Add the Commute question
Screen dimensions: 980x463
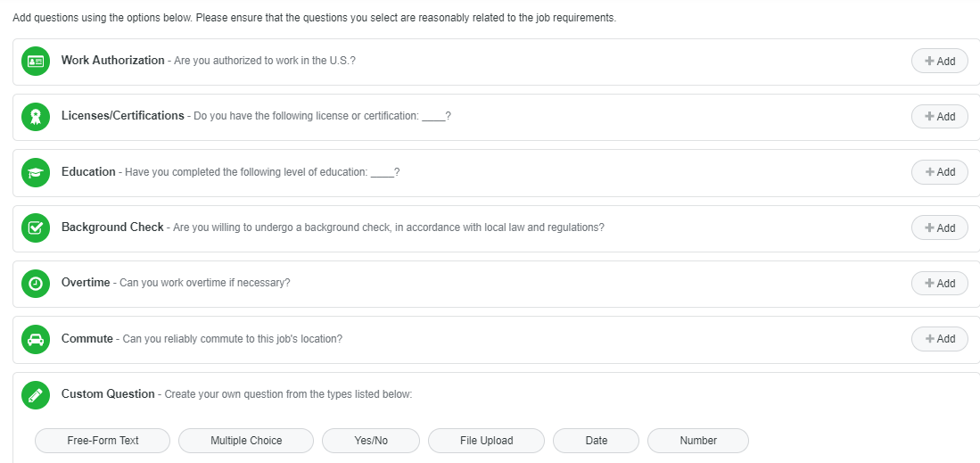click(x=939, y=339)
